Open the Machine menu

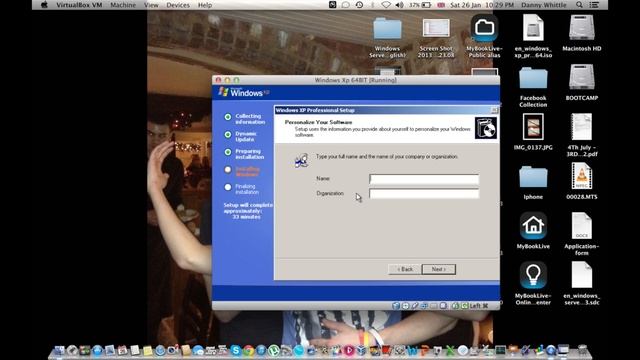(x=123, y=5)
